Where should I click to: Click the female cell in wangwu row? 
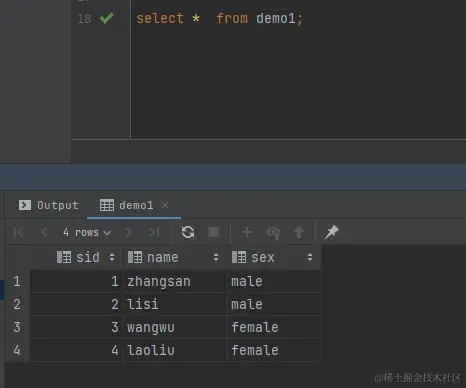tap(274, 327)
